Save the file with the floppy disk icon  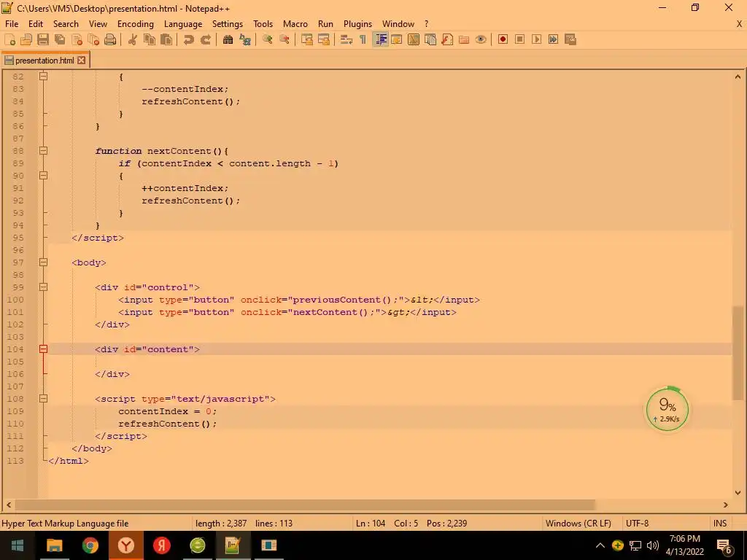[x=43, y=39]
